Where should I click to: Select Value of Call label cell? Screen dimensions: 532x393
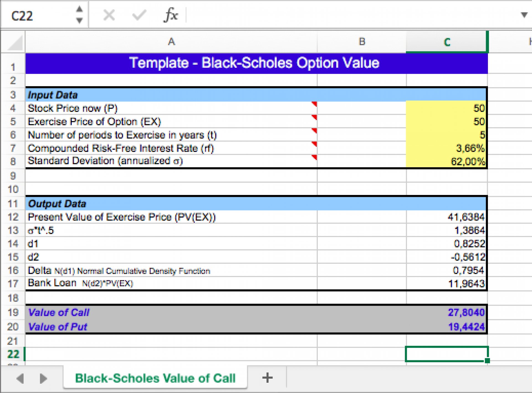tap(171, 312)
